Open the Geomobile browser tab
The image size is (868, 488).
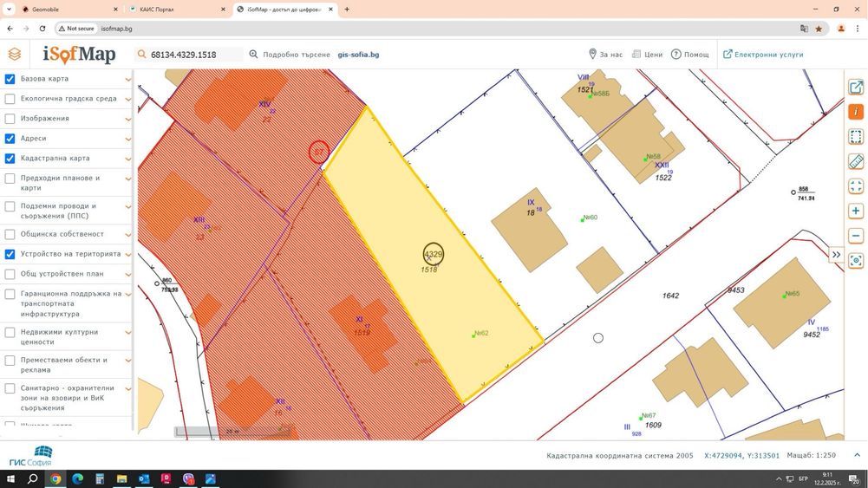tap(70, 10)
